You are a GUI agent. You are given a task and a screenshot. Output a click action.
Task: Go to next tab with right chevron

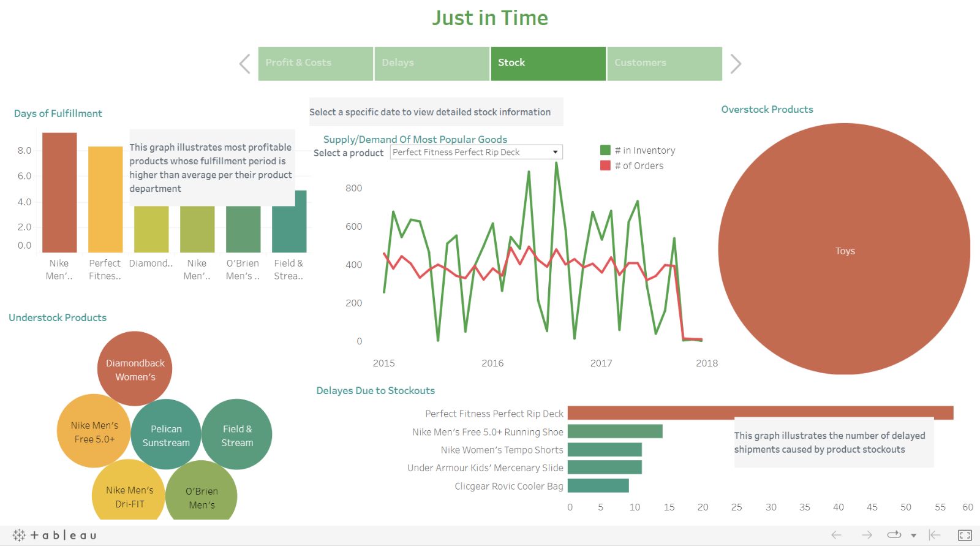(736, 64)
